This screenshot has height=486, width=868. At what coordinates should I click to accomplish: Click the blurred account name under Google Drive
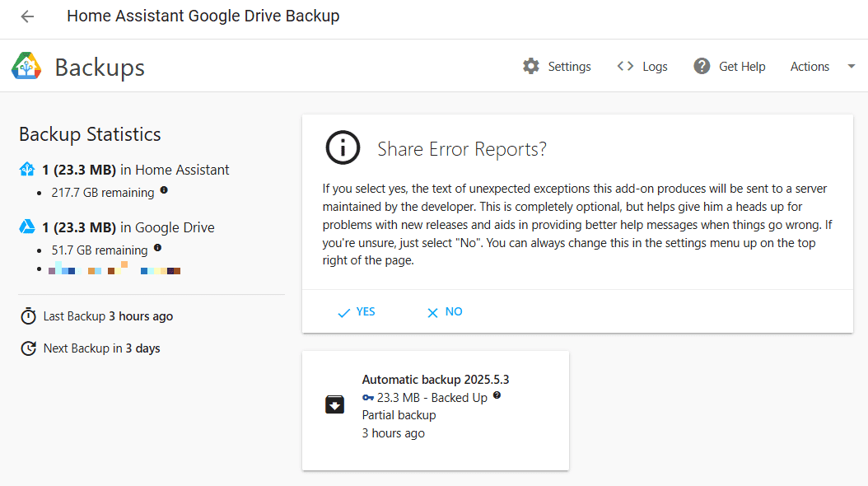[x=114, y=269]
